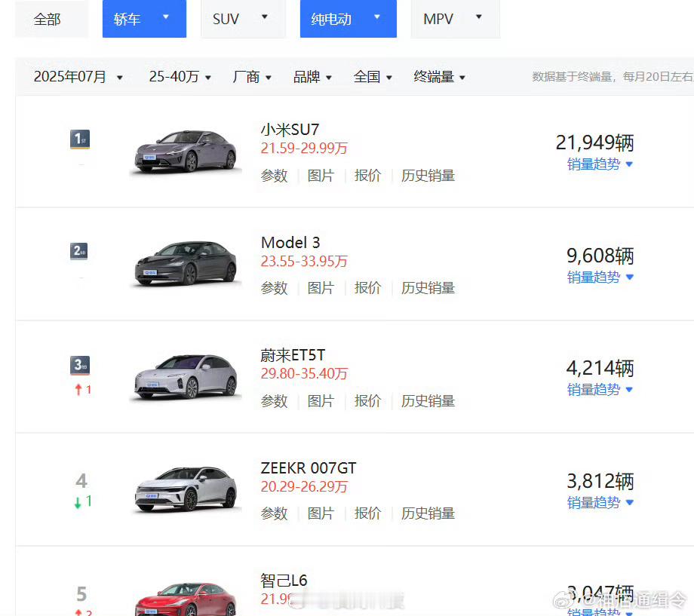The height and width of the screenshot is (616, 694).
Task: View 参数 for 蔚来ET5T
Action: (x=275, y=401)
